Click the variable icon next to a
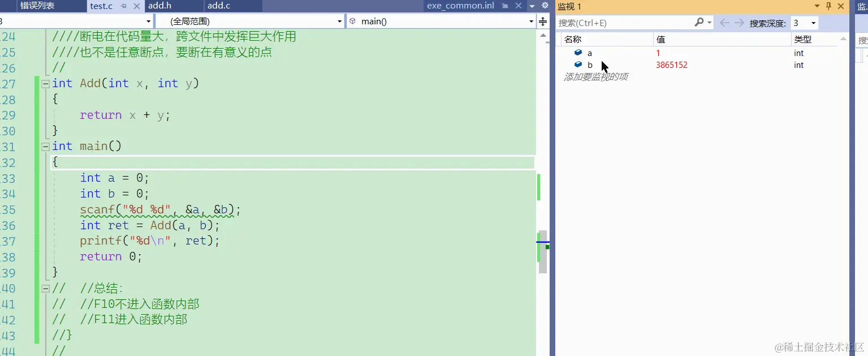868x356 pixels. coord(578,53)
